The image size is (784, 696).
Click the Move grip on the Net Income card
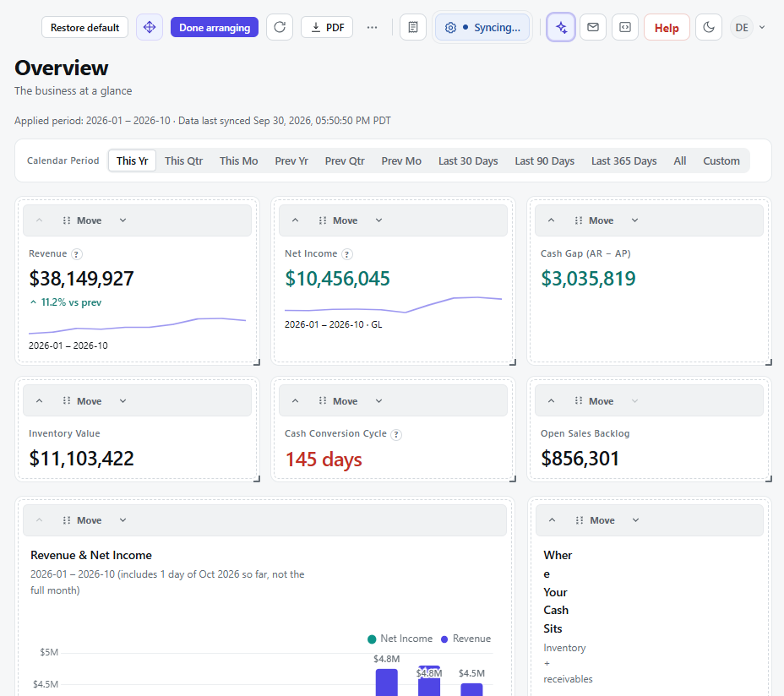click(338, 220)
